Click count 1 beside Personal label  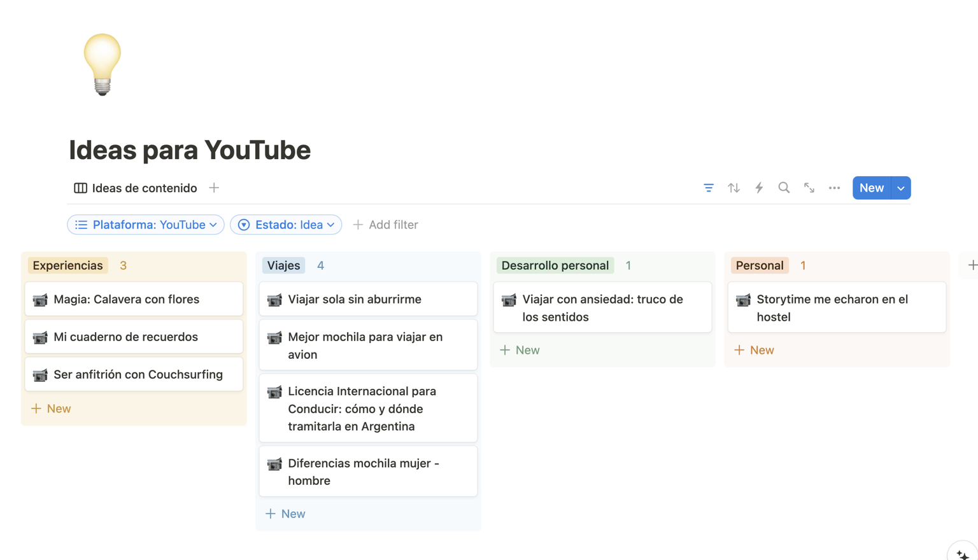pyautogui.click(x=804, y=265)
